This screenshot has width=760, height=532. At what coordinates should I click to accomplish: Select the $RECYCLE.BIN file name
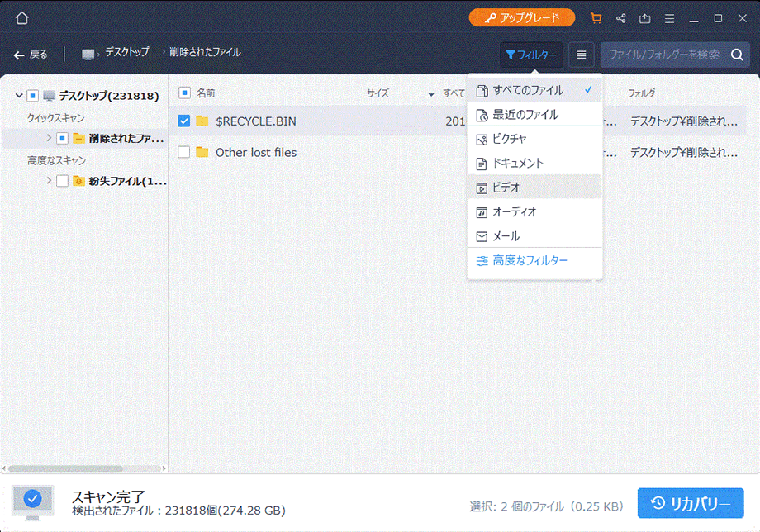[256, 121]
